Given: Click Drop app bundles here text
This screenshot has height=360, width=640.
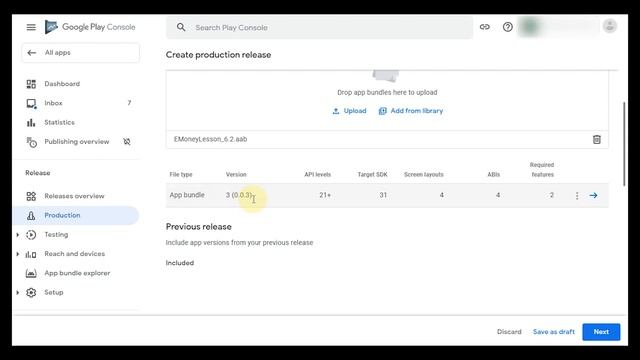Looking at the screenshot, I should [x=387, y=92].
